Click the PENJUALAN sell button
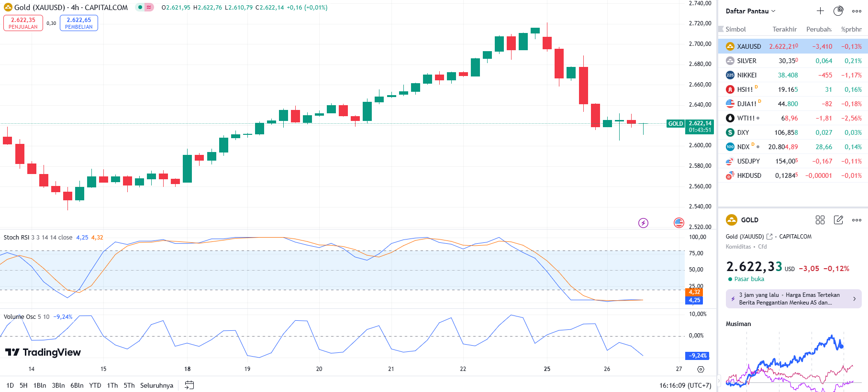868x392 pixels. pos(23,23)
